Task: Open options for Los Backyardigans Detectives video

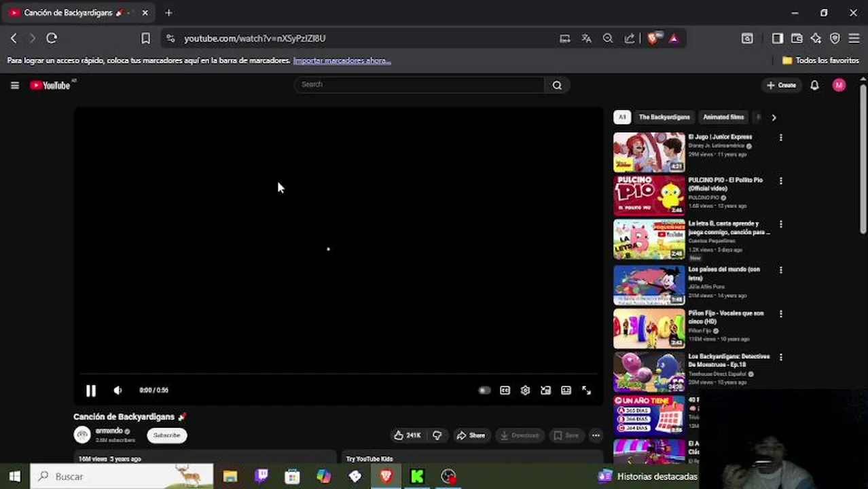Action: 780,357
